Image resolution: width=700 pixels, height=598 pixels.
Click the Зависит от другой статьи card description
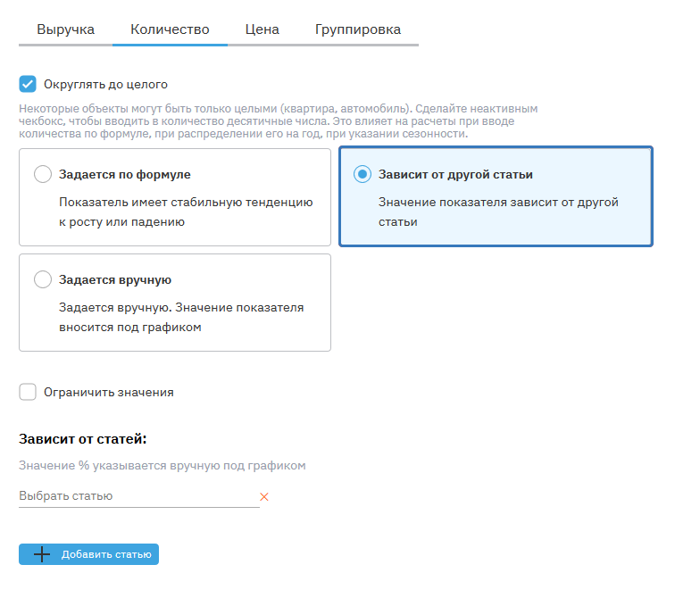tap(498, 212)
